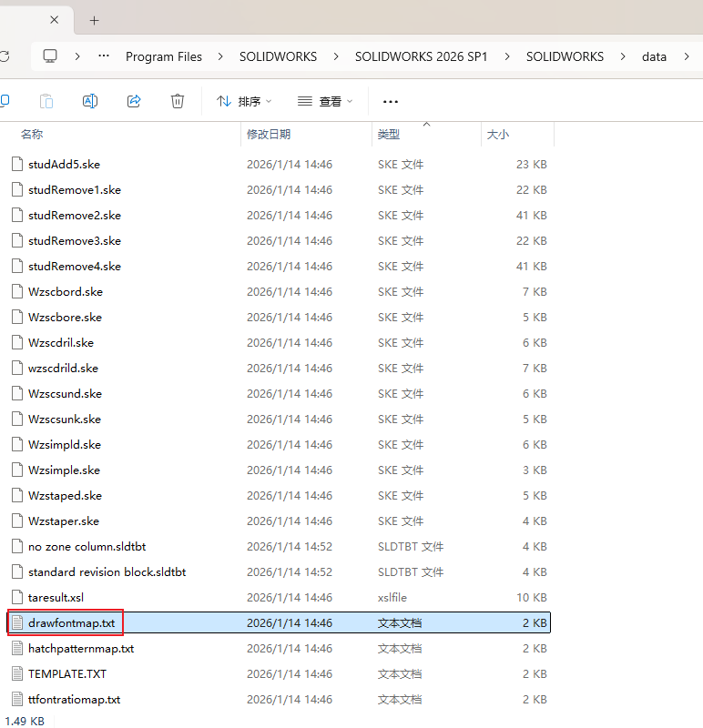Click the This PC monitor icon
This screenshot has width=703, height=728.
pos(50,56)
